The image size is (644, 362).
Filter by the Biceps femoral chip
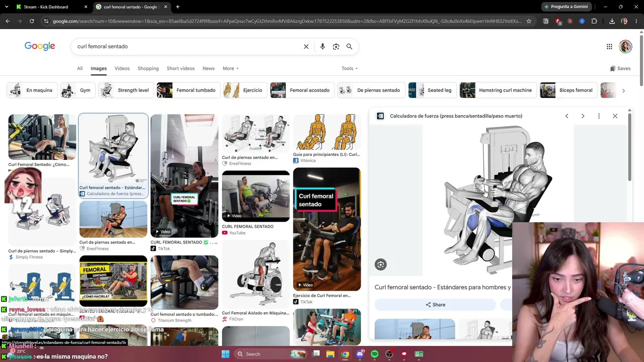568,90
